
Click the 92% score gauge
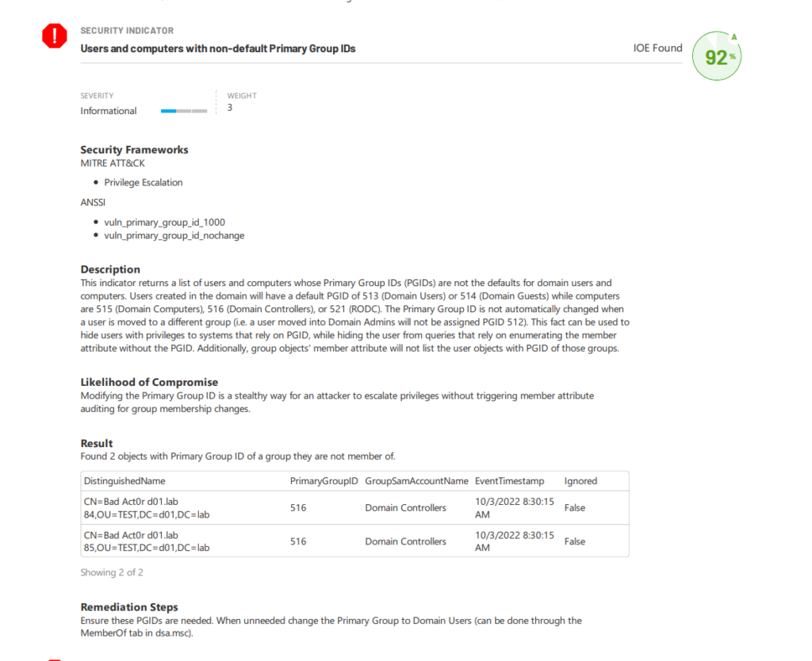717,56
